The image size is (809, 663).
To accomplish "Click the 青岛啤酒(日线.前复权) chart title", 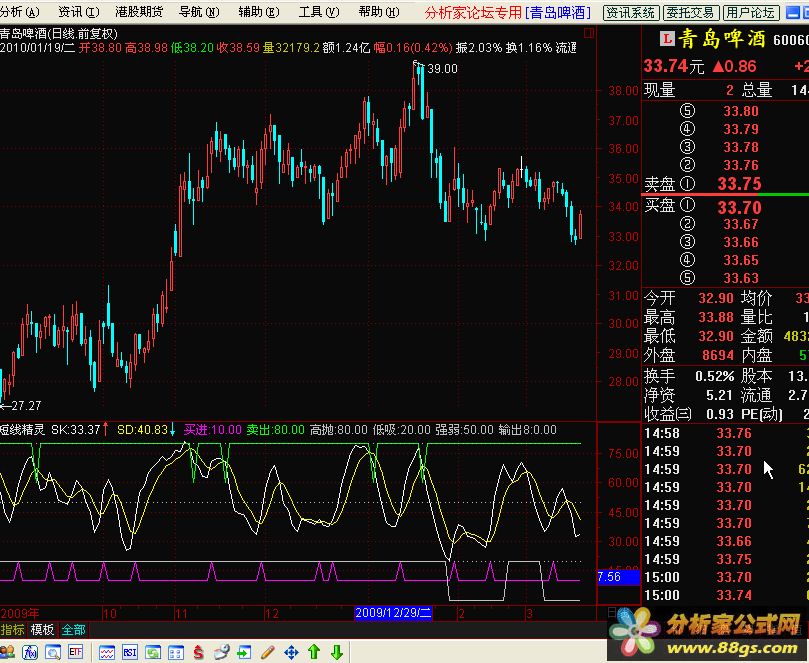I will 59,34.
